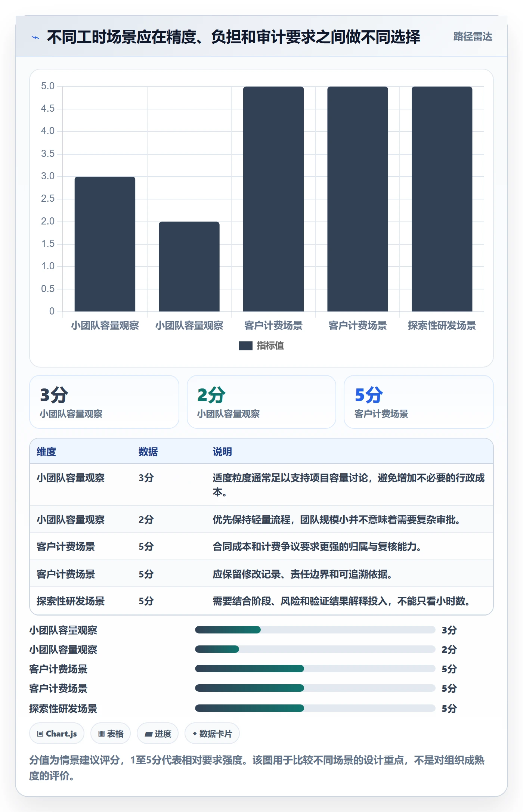This screenshot has width=523, height=812.
Task: Click the 1.5 y-axis label
Action: (x=48, y=244)
